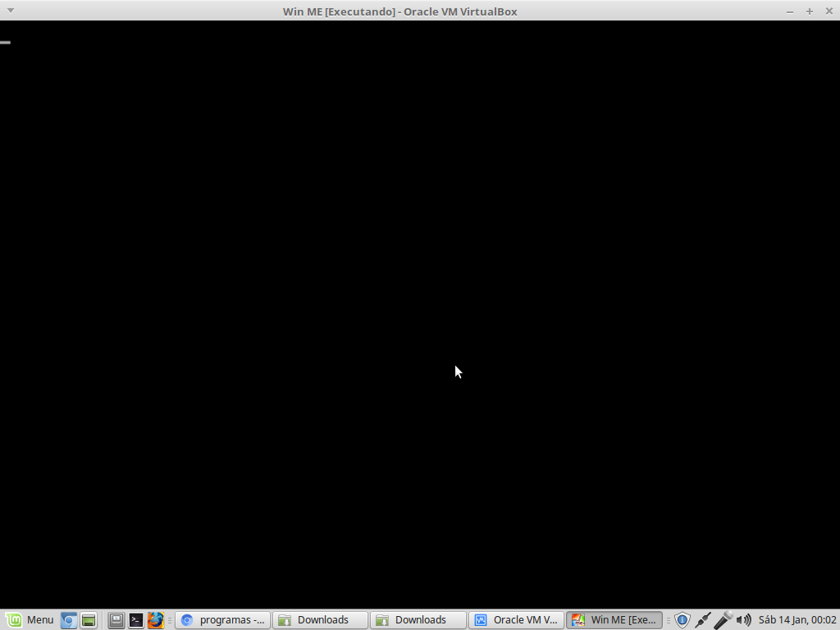Open the update manager shield tray icon
The image size is (840, 630).
click(682, 620)
